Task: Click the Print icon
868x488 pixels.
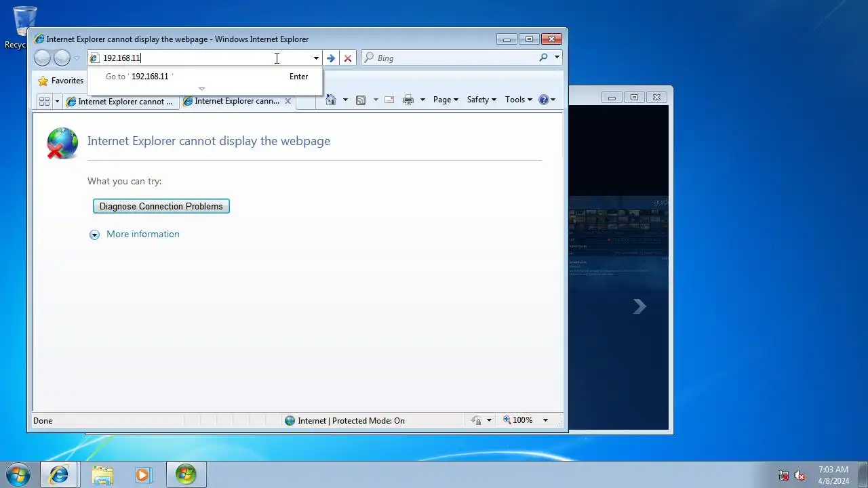Action: pyautogui.click(x=408, y=100)
